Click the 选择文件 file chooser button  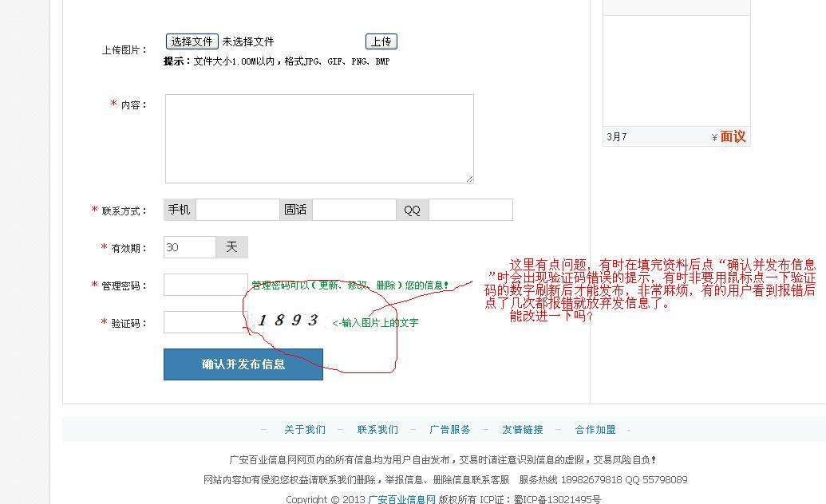192,41
